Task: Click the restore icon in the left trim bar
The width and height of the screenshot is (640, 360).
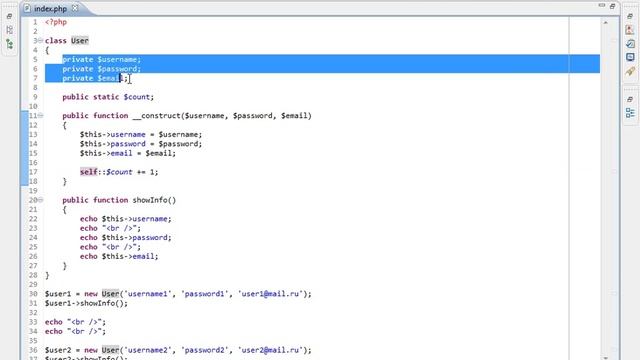Action: (9, 16)
